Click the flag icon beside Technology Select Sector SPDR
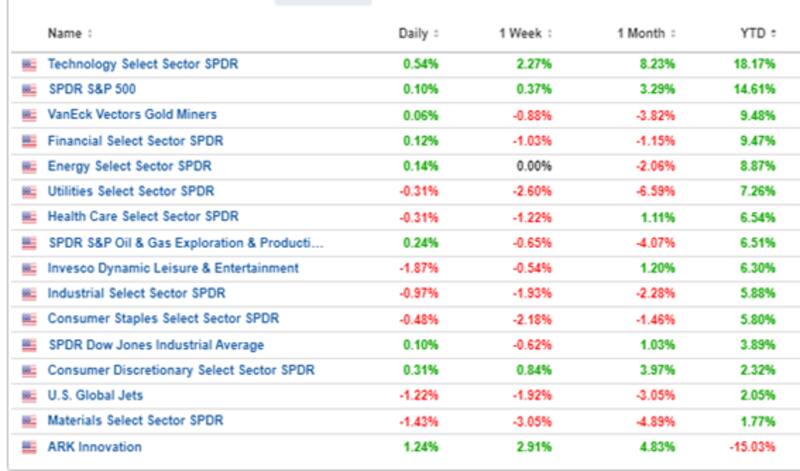Image resolution: width=800 pixels, height=471 pixels. click(x=28, y=64)
